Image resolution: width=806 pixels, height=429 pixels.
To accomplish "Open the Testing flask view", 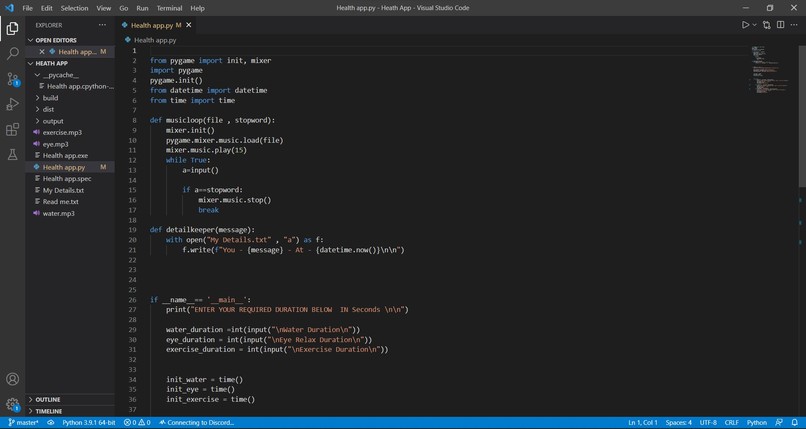I will (12, 155).
